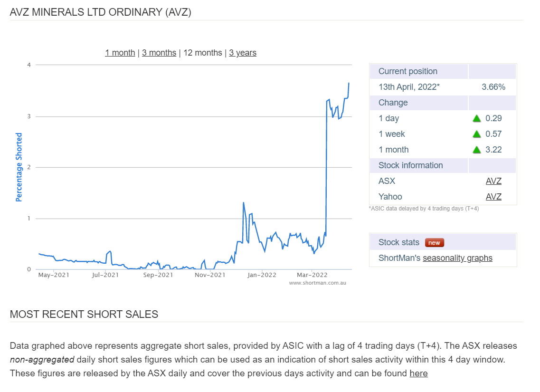Click the green up arrow beside 1 week change
540x392 pixels.
477,134
